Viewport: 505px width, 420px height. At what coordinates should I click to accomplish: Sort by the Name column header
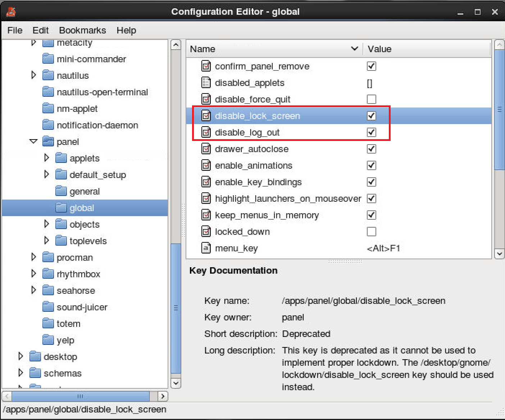tap(274, 49)
